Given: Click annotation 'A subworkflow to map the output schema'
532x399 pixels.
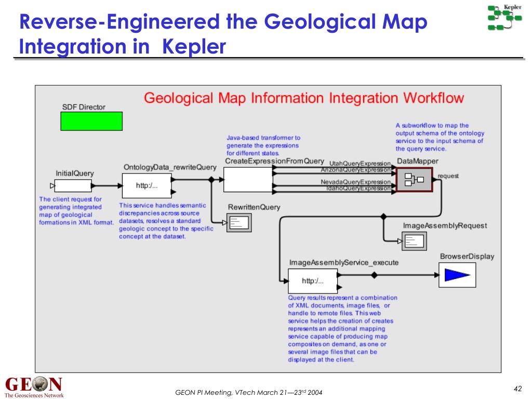Looking at the screenshot, I should coord(440,137).
